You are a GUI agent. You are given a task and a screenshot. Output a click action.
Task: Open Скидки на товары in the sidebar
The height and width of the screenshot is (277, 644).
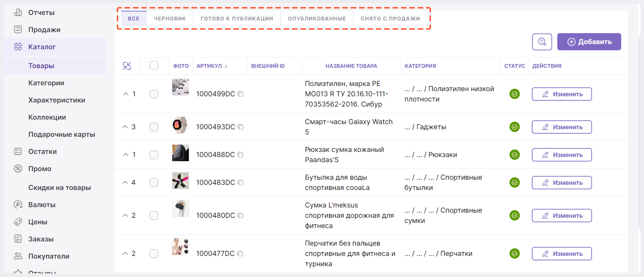pos(59,188)
